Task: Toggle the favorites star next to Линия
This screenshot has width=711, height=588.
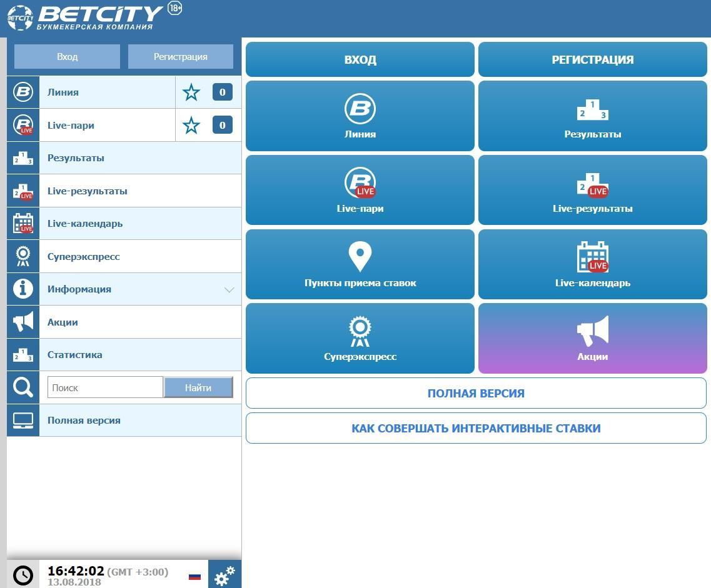Action: (x=191, y=92)
